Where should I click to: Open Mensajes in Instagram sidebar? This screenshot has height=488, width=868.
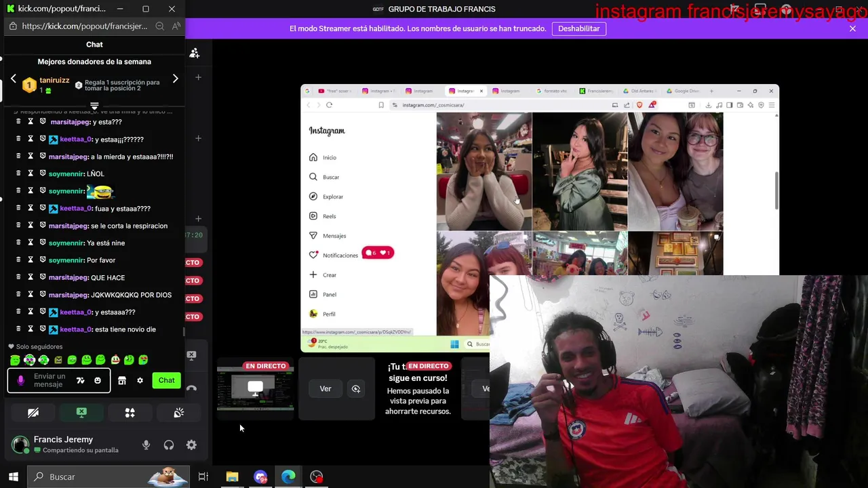[x=328, y=236]
